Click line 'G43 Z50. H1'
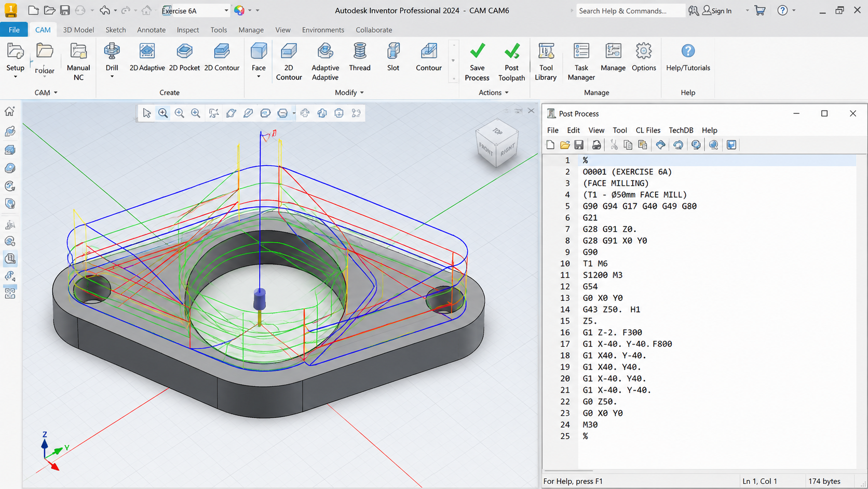This screenshot has width=868, height=489. tap(612, 309)
